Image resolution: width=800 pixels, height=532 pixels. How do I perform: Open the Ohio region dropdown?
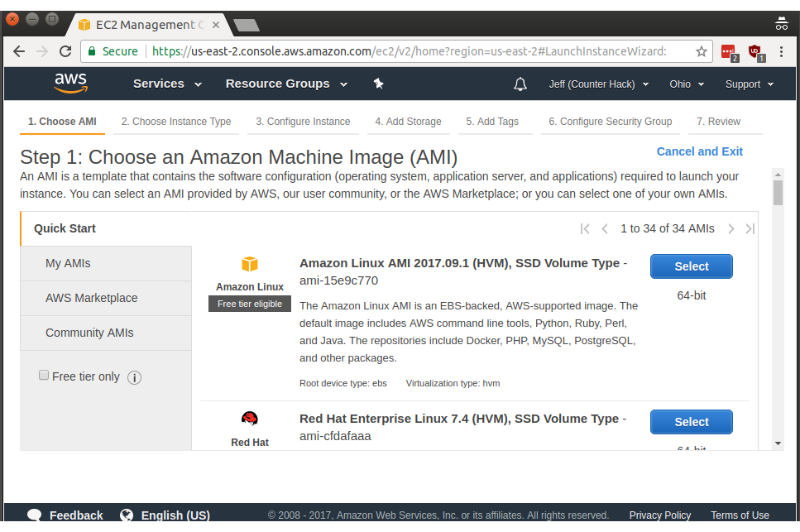[x=687, y=84]
